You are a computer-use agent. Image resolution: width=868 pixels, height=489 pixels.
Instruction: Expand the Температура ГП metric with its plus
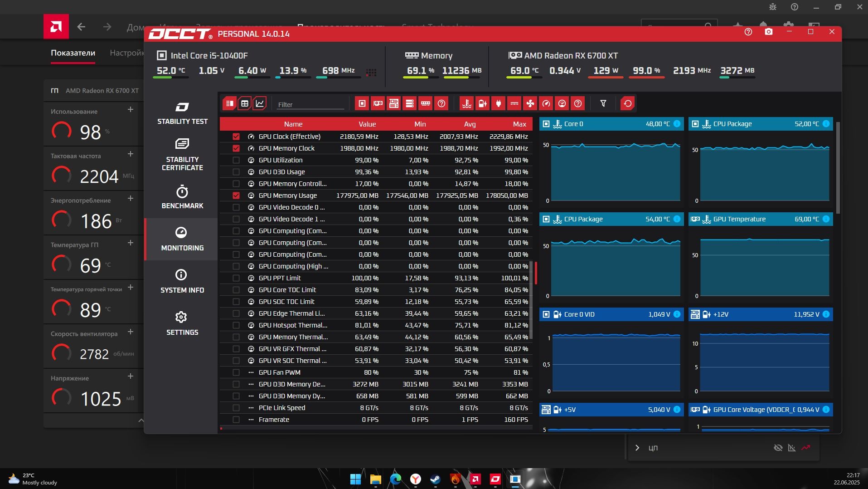[x=131, y=243]
